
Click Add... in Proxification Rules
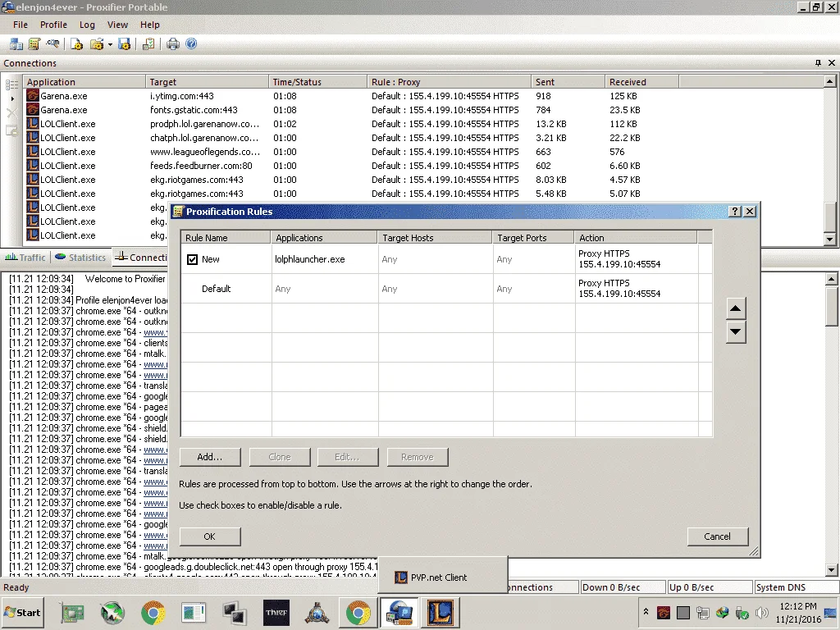pyautogui.click(x=209, y=457)
